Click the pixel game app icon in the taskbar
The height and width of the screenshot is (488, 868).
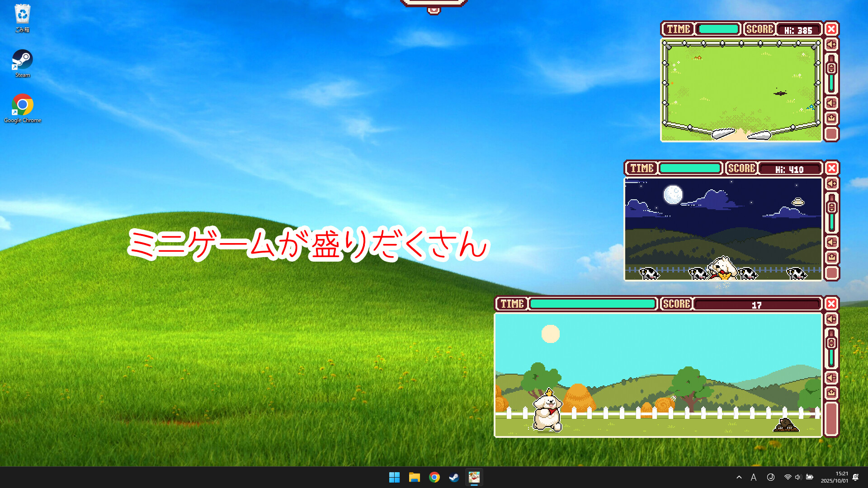[474, 477]
